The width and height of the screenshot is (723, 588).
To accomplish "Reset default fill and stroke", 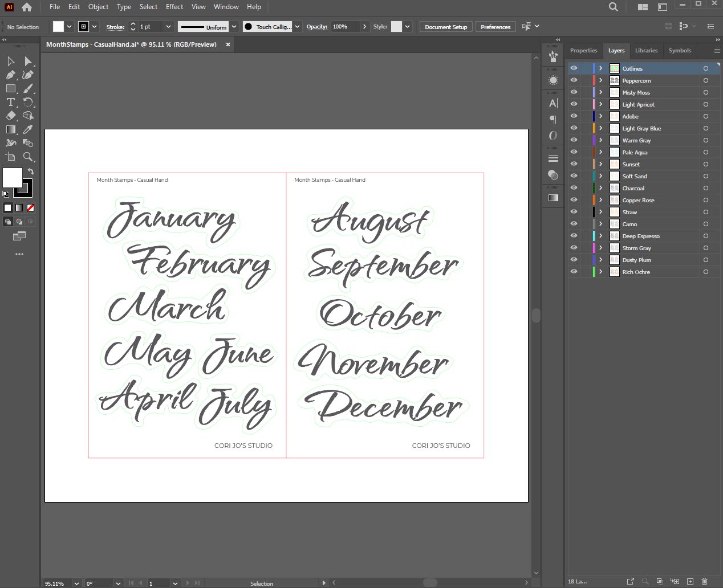I will pyautogui.click(x=6, y=194).
